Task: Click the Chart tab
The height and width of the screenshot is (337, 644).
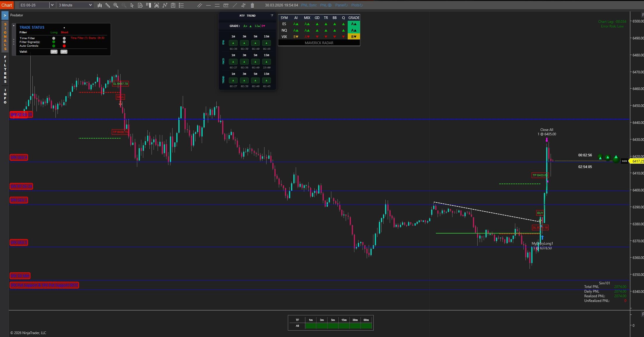Action: [6, 5]
